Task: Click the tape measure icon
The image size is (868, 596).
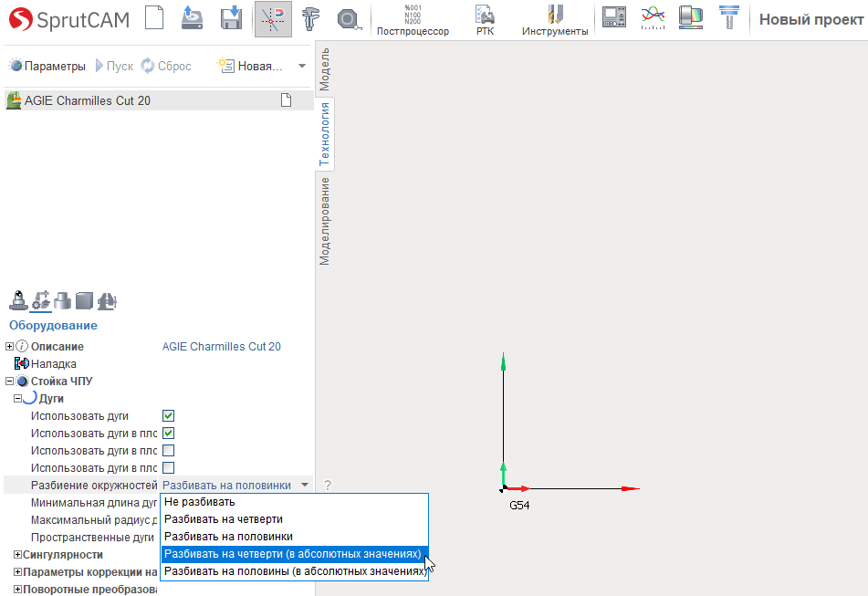Action: pos(349,20)
